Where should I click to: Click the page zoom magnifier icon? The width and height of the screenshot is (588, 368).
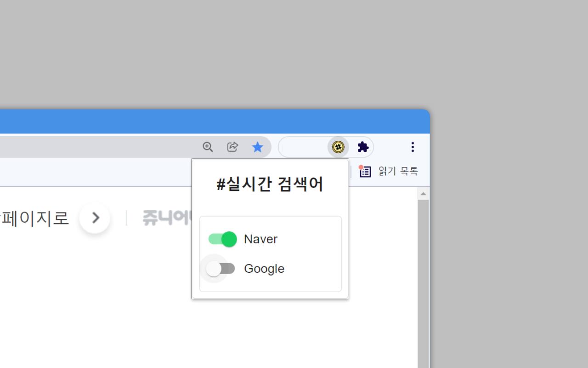pos(208,147)
